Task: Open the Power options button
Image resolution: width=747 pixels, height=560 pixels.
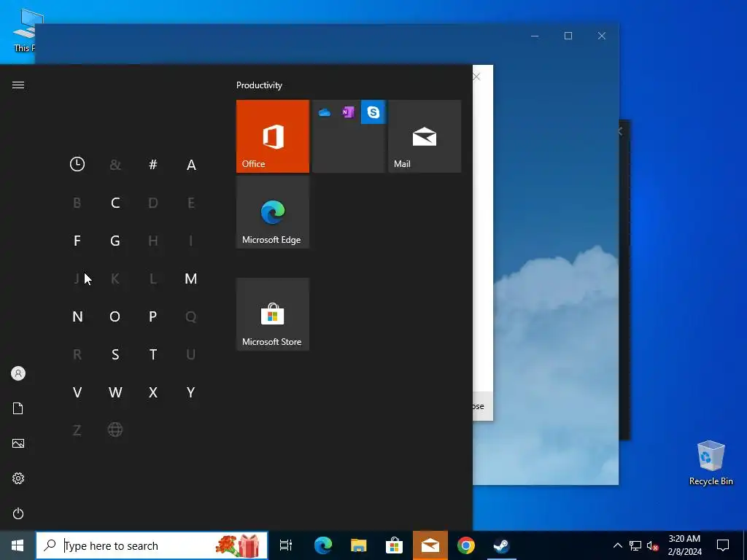Action: click(x=18, y=513)
